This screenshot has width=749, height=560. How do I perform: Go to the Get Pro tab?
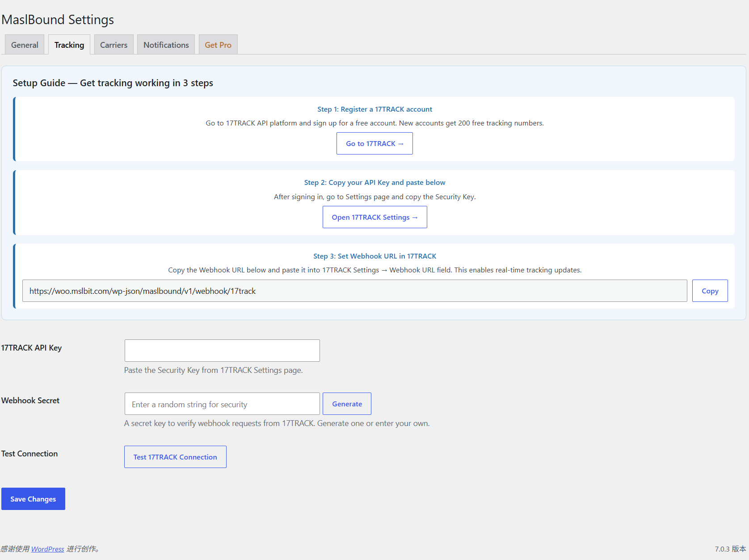pyautogui.click(x=218, y=45)
